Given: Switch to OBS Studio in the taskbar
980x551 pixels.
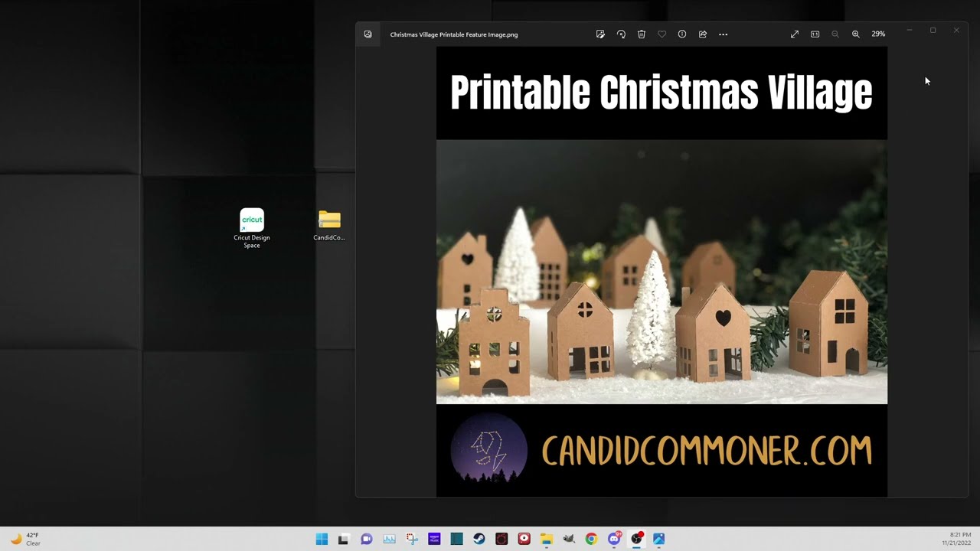Looking at the screenshot, I should pos(636,539).
